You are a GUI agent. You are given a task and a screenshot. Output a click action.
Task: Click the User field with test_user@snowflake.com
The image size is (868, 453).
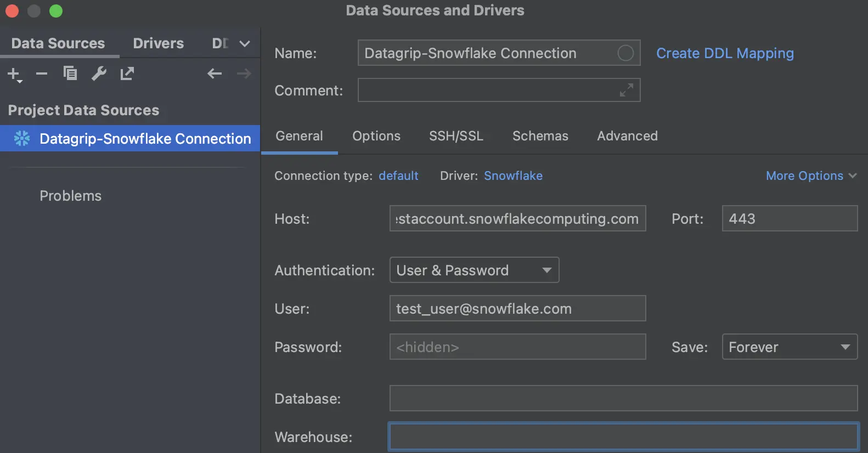517,308
